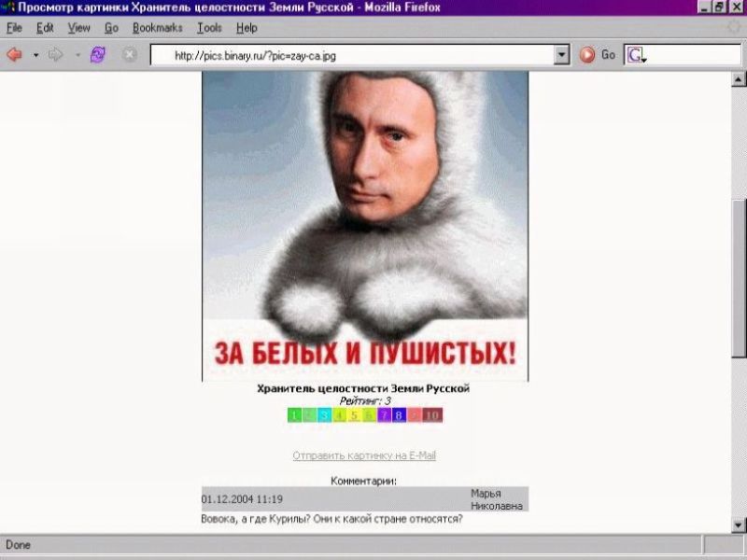The width and height of the screenshot is (747, 560).
Task: Click the 'Отправить картинку на E-Mail' link
Action: pyautogui.click(x=364, y=455)
